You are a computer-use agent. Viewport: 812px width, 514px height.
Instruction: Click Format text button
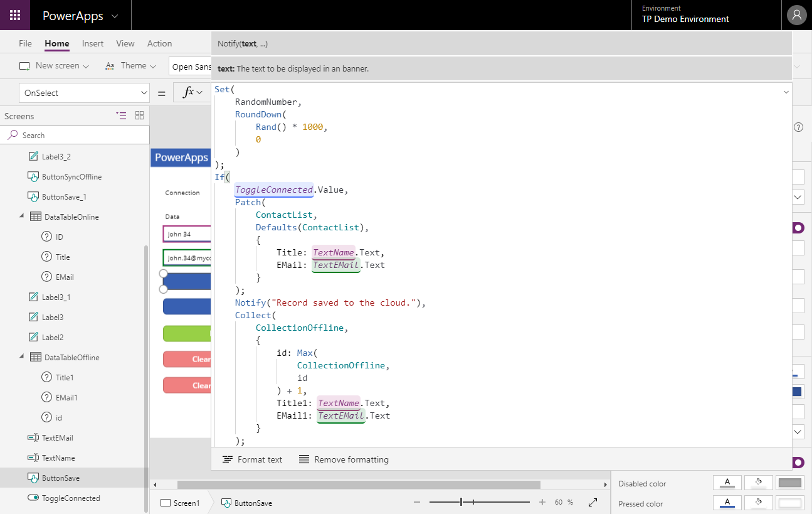pos(253,459)
